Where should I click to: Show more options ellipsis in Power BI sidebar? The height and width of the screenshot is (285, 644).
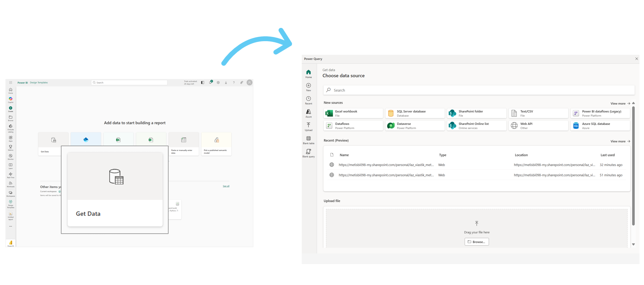[10, 226]
